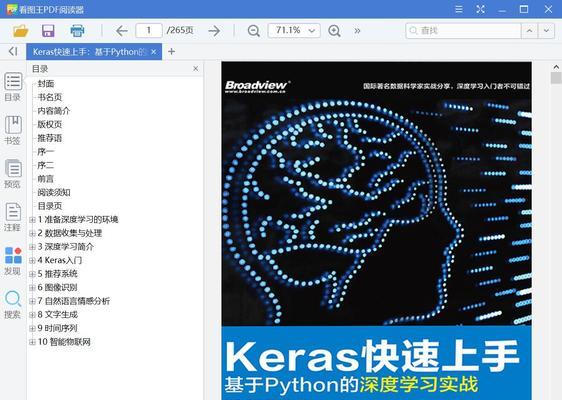Select the 10 智能物联网 chapter title
Viewport: 562px width, 400px height.
click(64, 342)
